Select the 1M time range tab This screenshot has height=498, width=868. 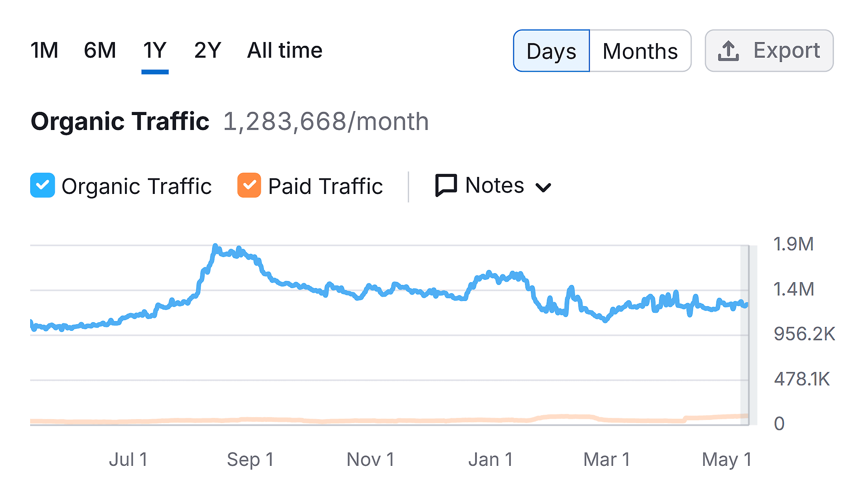pos(44,50)
